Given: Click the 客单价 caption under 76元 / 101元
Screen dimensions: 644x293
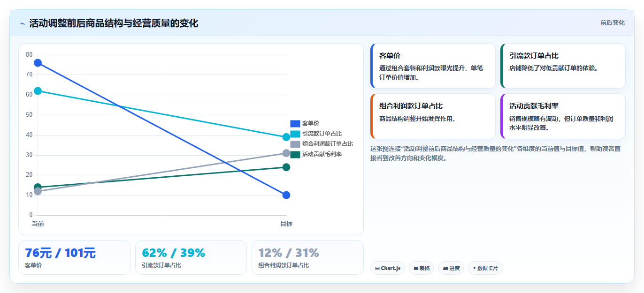Looking at the screenshot, I should click(33, 265).
